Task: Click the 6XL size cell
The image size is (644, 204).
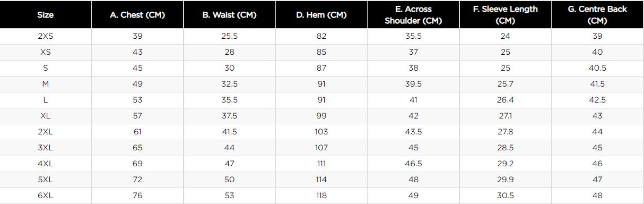Action: [46, 195]
